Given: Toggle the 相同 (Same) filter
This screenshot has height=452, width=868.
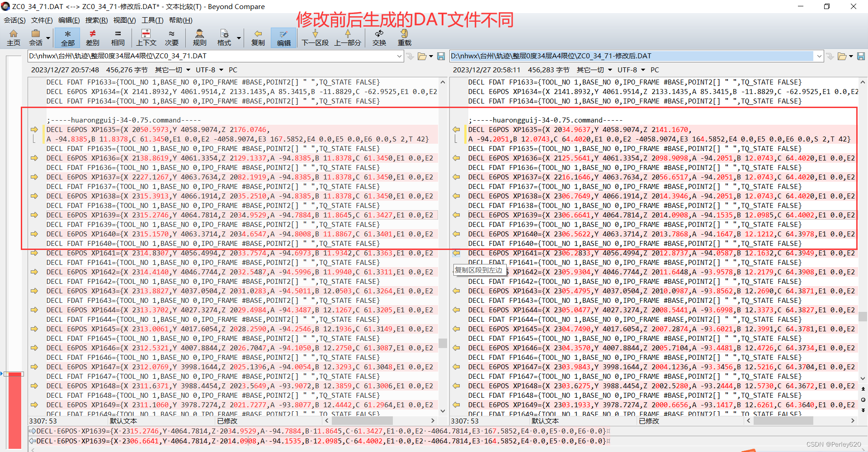Looking at the screenshot, I should point(118,38).
